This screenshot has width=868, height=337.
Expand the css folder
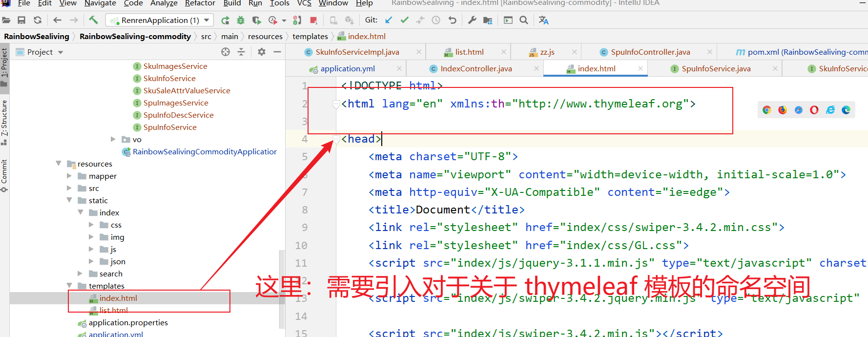pyautogui.click(x=91, y=224)
